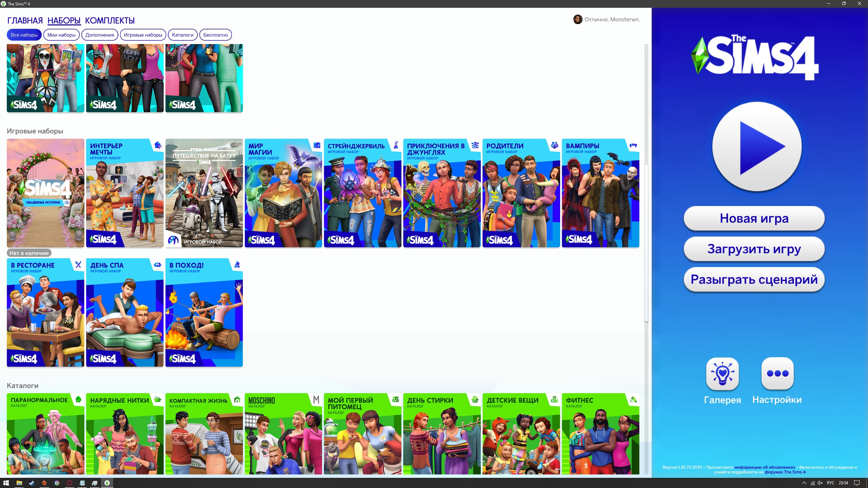The width and height of the screenshot is (868, 488).
Task: Filter by Мои наборы
Action: point(61,35)
